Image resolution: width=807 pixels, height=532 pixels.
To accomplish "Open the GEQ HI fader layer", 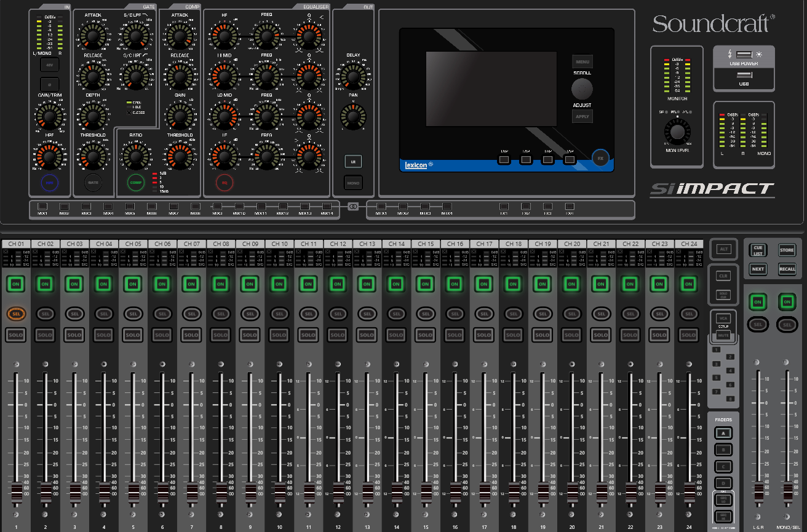I will 723,516.
